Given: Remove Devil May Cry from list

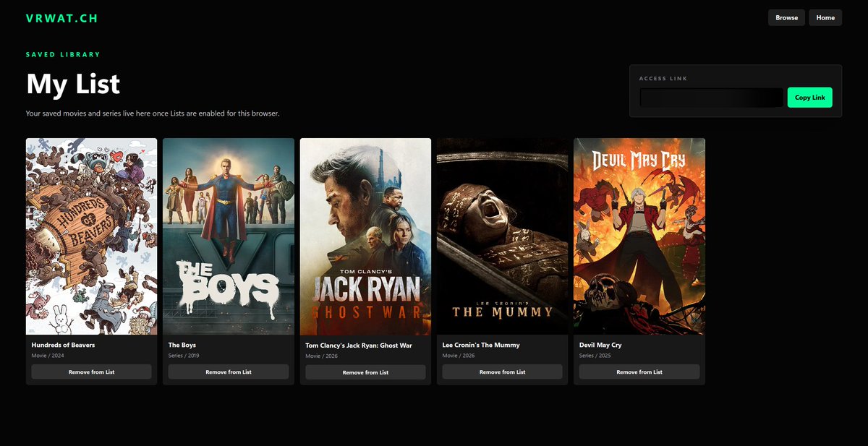Looking at the screenshot, I should click(639, 372).
